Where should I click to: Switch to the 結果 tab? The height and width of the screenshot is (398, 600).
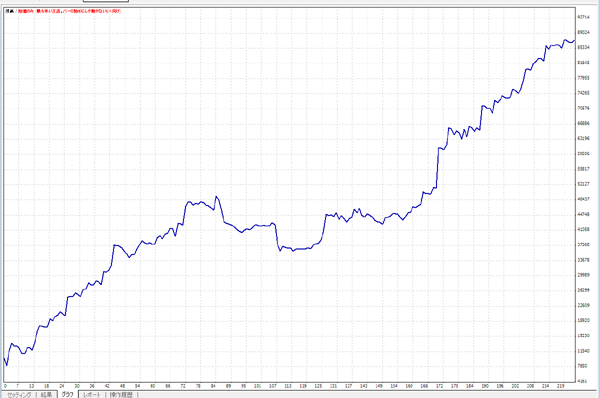pyautogui.click(x=46, y=395)
